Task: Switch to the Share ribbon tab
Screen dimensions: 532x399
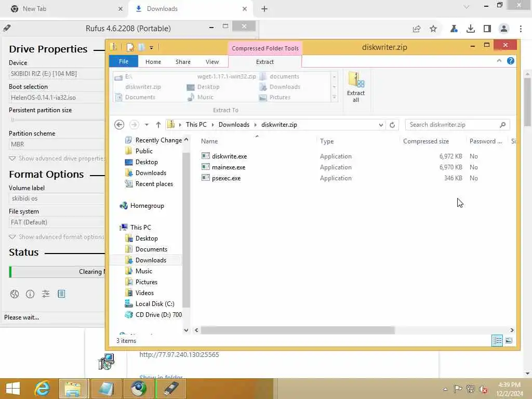Action: (x=183, y=62)
